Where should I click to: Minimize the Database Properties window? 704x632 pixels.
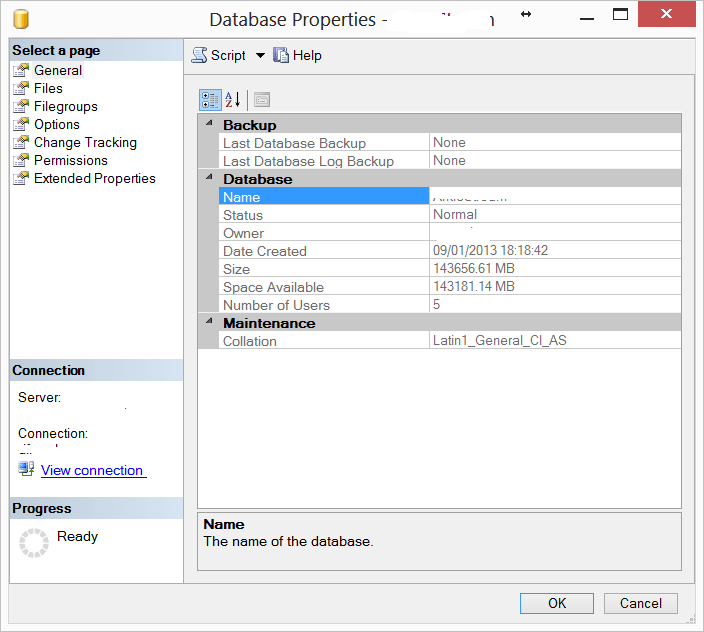point(586,19)
